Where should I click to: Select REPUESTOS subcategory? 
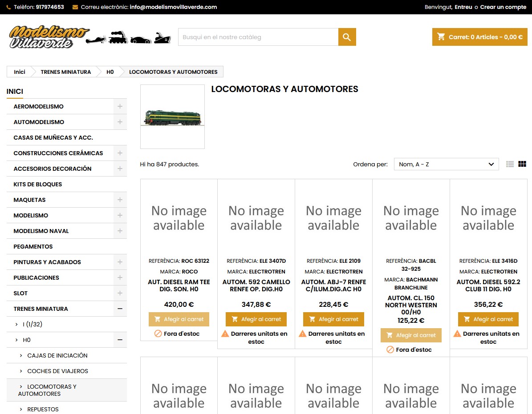(x=43, y=409)
